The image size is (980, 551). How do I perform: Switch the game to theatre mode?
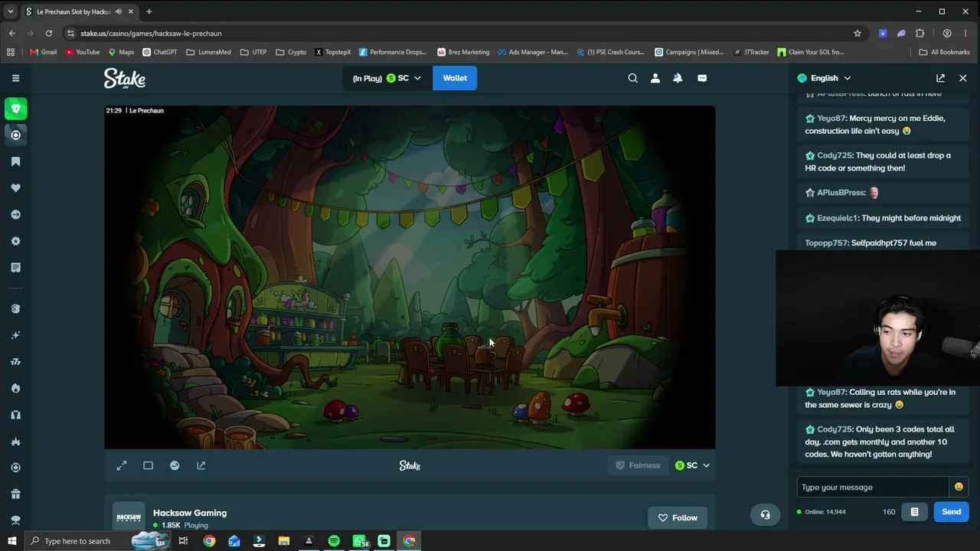click(x=148, y=465)
